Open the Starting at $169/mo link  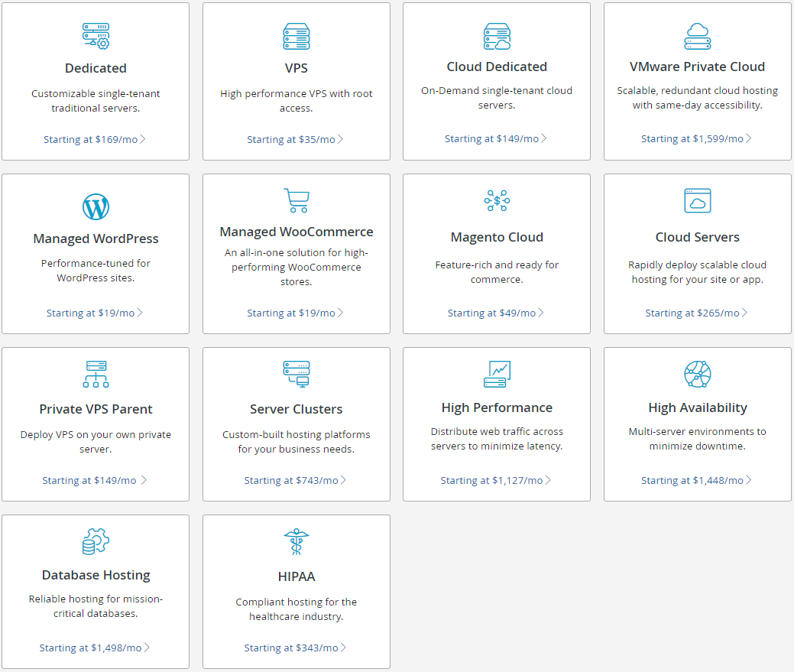pos(95,139)
